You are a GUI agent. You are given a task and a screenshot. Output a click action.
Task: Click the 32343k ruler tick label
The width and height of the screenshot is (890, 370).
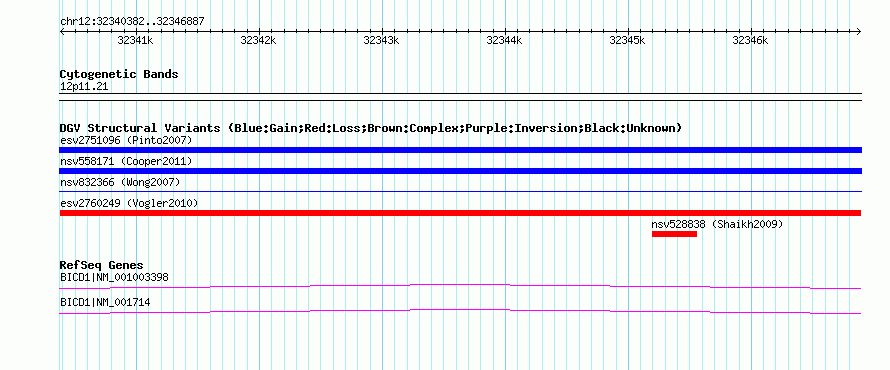click(381, 40)
